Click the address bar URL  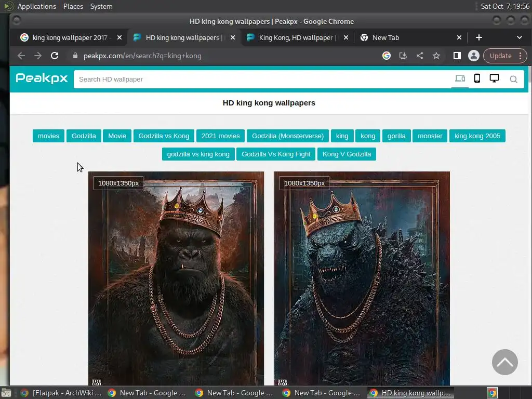tap(142, 56)
